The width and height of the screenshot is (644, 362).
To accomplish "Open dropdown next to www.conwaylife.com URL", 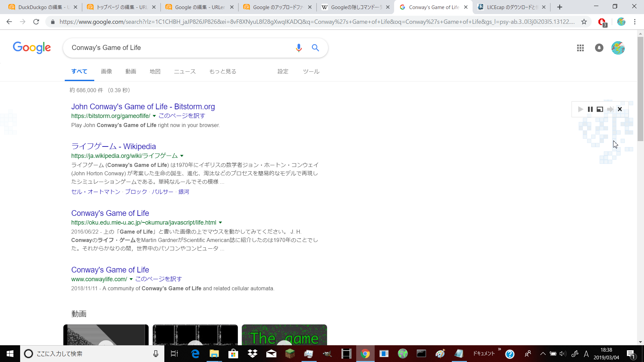I will [x=131, y=279].
